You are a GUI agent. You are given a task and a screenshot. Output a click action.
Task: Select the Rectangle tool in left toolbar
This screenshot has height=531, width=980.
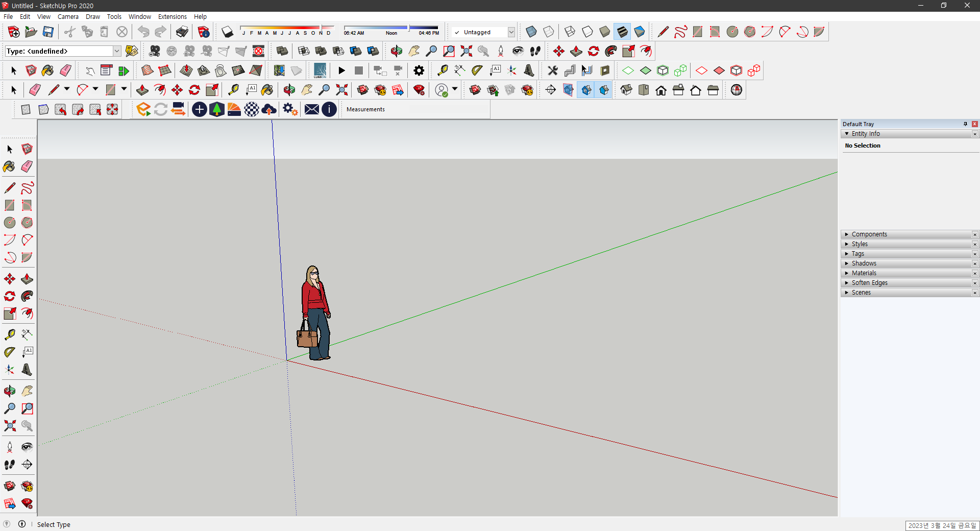coord(9,205)
